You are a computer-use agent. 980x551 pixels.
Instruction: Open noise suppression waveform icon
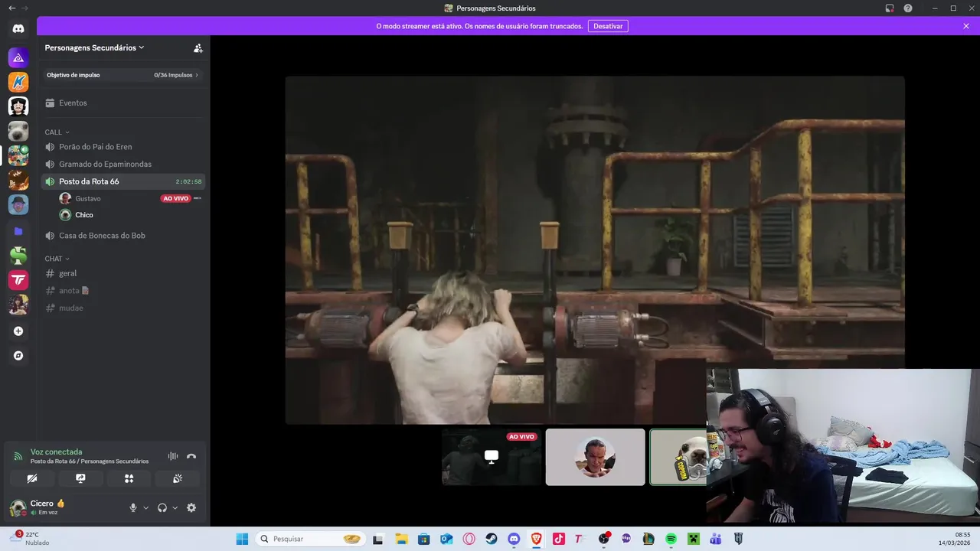click(173, 456)
